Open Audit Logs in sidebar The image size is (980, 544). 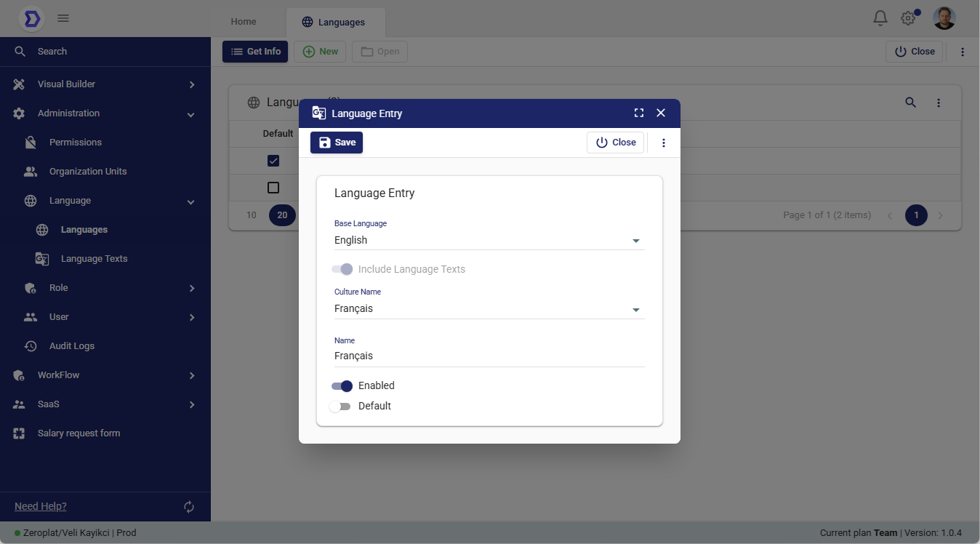click(72, 346)
